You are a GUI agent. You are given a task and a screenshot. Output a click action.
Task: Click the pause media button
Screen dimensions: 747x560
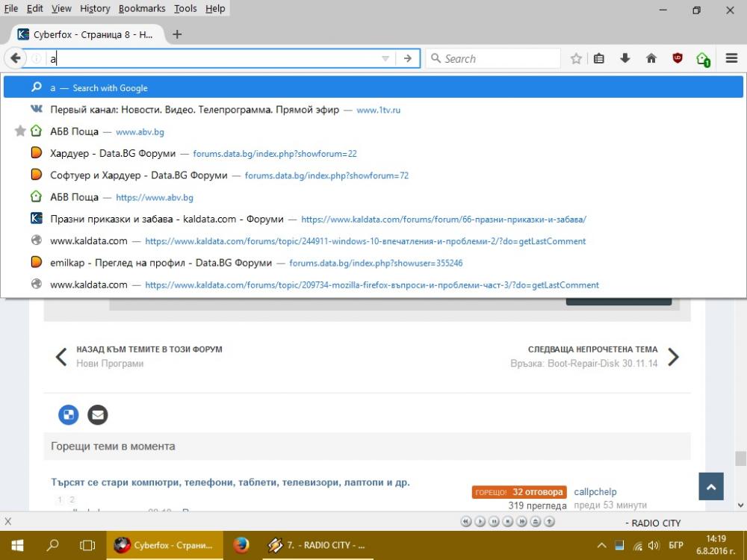pyautogui.click(x=494, y=521)
